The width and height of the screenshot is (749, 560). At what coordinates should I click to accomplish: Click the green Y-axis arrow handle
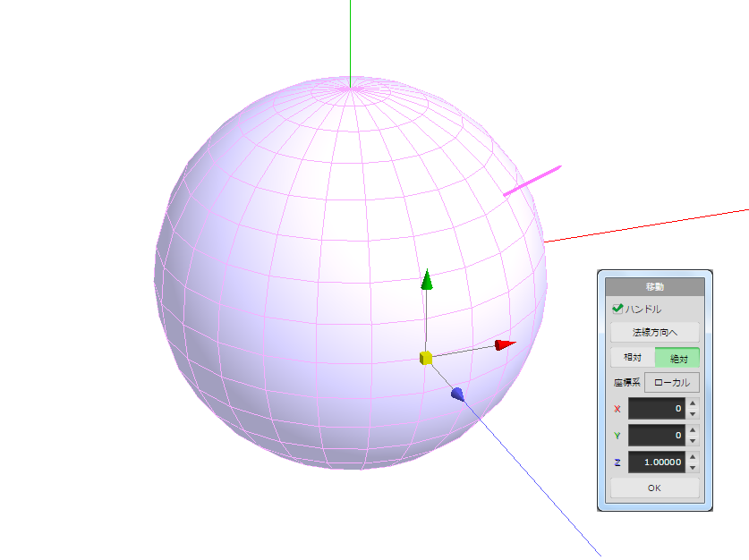[x=428, y=280]
